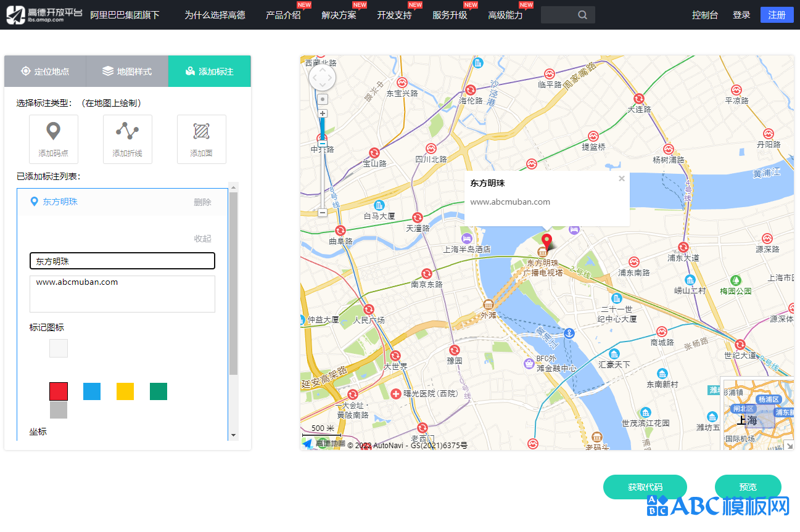This screenshot has height=532, width=800.
Task: Click 删除 to delete 东方明珠 marker
Action: click(x=202, y=202)
